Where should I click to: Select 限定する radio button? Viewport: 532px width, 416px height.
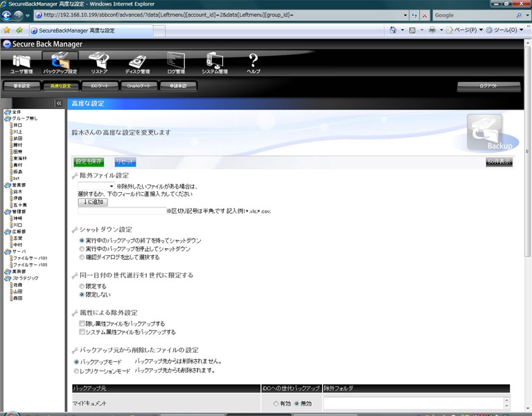82,286
